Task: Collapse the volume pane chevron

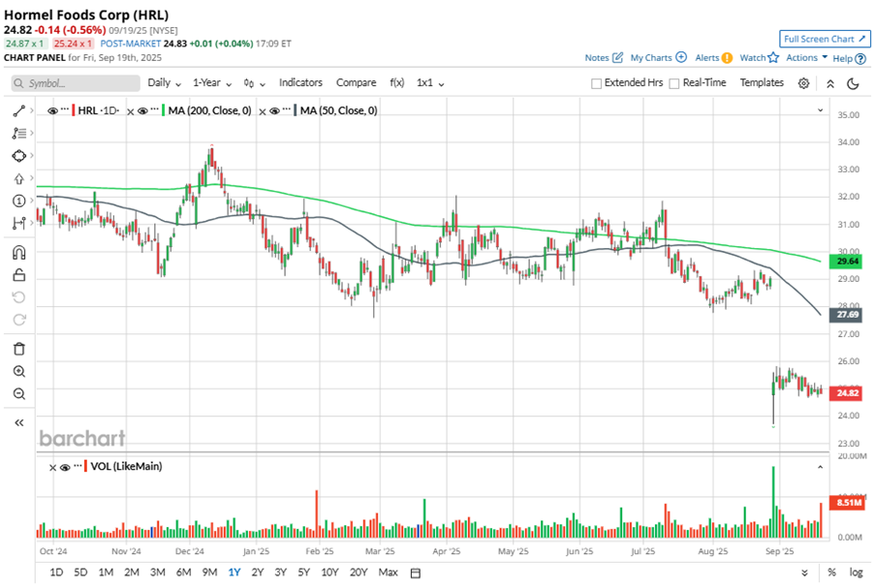Action: tap(820, 467)
